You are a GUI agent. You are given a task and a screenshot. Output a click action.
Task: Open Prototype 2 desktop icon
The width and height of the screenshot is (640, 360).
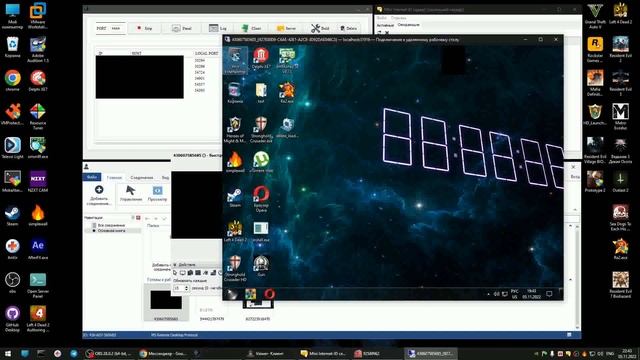(x=595, y=181)
